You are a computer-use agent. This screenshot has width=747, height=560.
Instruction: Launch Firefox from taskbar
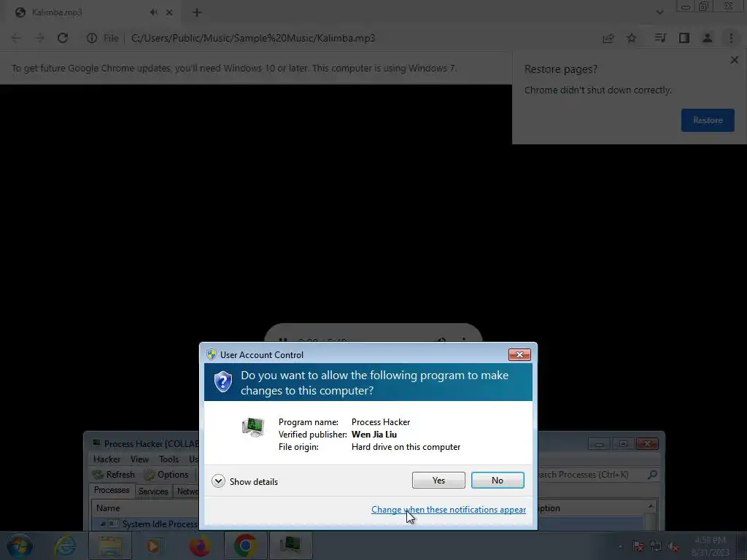(200, 545)
